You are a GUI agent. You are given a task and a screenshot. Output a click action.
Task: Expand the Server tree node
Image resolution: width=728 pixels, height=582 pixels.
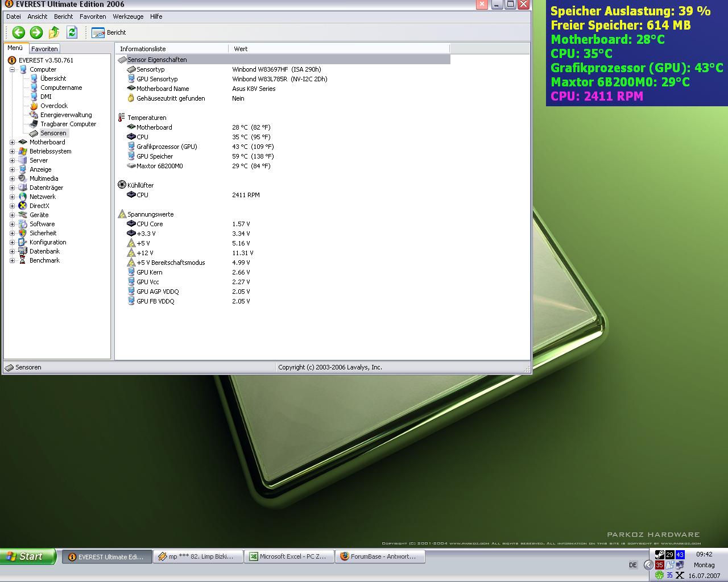[x=12, y=160]
